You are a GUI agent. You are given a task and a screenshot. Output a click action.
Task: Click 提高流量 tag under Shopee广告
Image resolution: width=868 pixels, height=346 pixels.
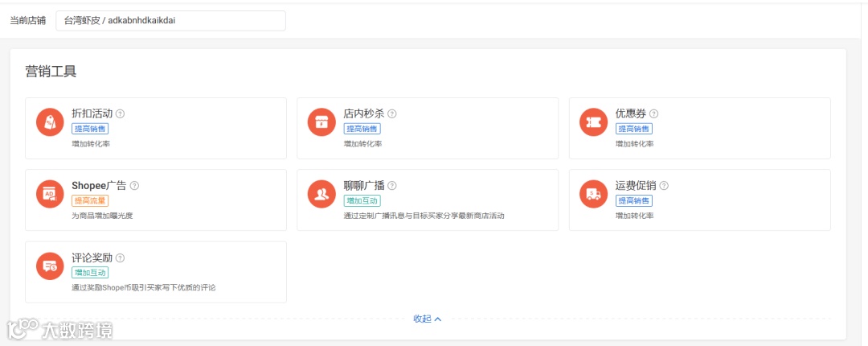tap(90, 200)
